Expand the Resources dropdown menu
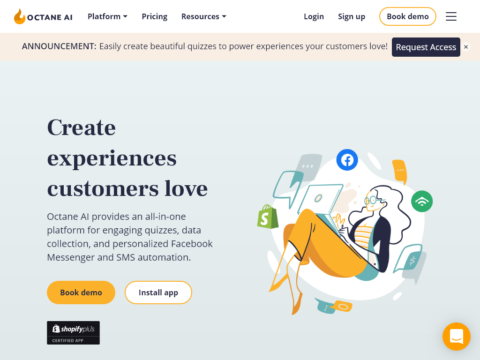The image size is (480, 360). (x=204, y=16)
